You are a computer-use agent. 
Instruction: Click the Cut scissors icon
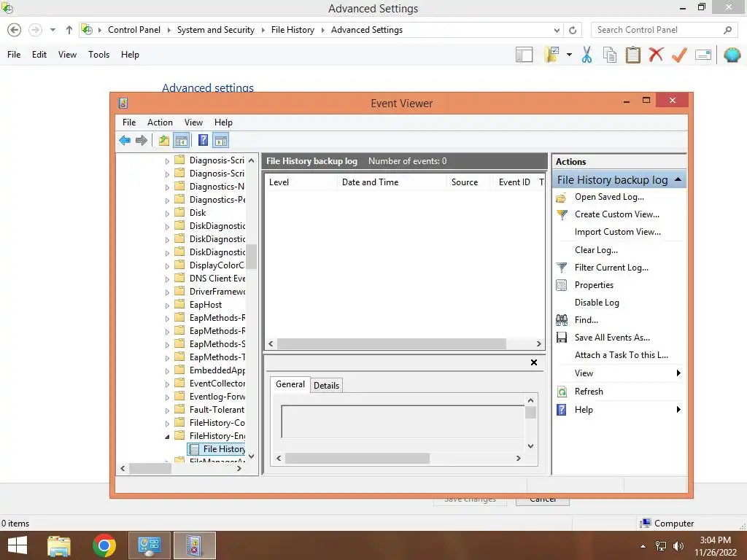click(587, 55)
